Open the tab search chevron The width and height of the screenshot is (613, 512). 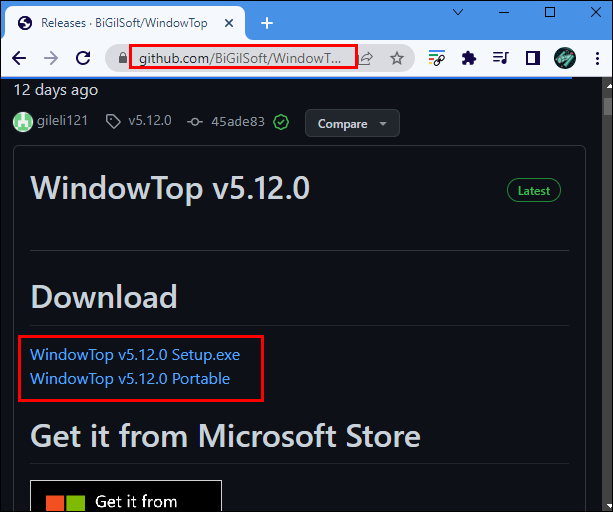458,13
